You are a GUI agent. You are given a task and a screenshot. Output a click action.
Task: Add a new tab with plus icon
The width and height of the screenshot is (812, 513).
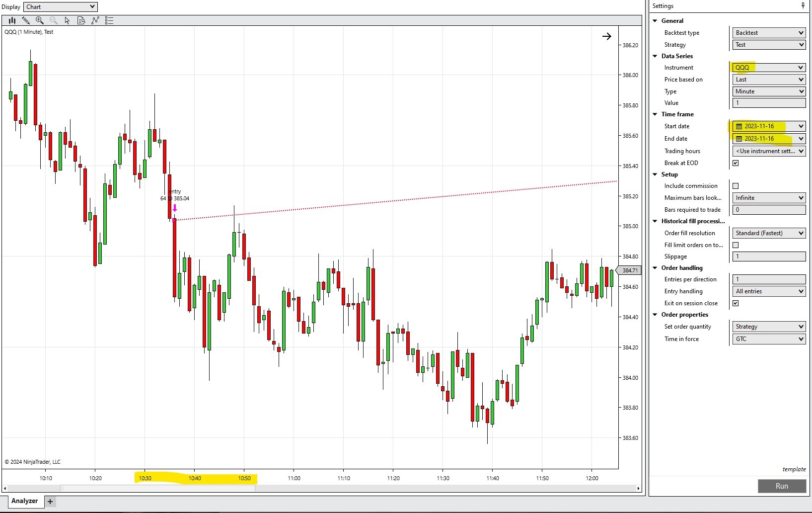click(x=50, y=502)
